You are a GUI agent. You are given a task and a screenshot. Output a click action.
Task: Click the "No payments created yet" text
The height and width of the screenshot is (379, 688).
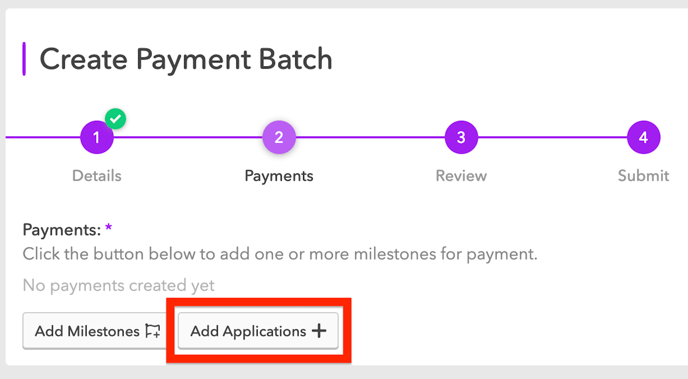coord(118,286)
